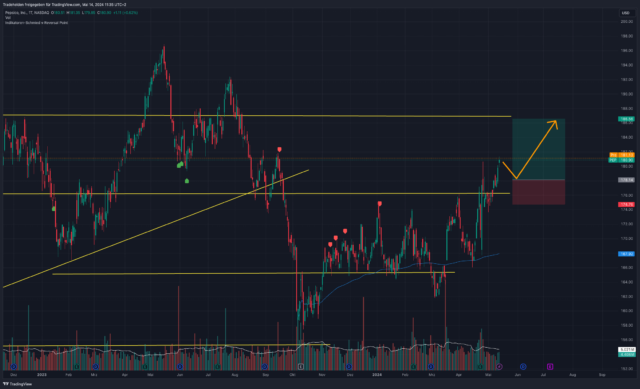Click the white square event marker near Okt
The height and width of the screenshot is (389, 640).
point(301,367)
